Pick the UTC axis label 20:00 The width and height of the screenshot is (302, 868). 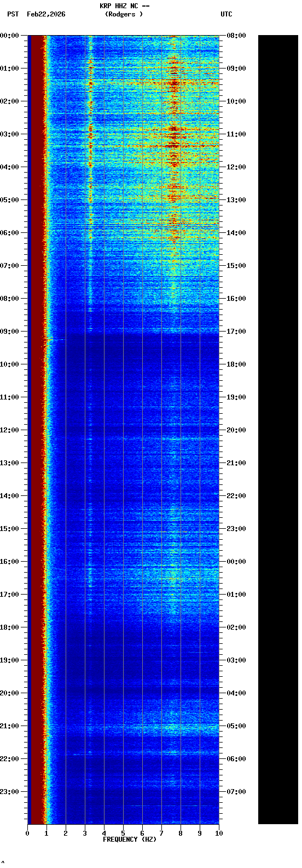[236, 430]
